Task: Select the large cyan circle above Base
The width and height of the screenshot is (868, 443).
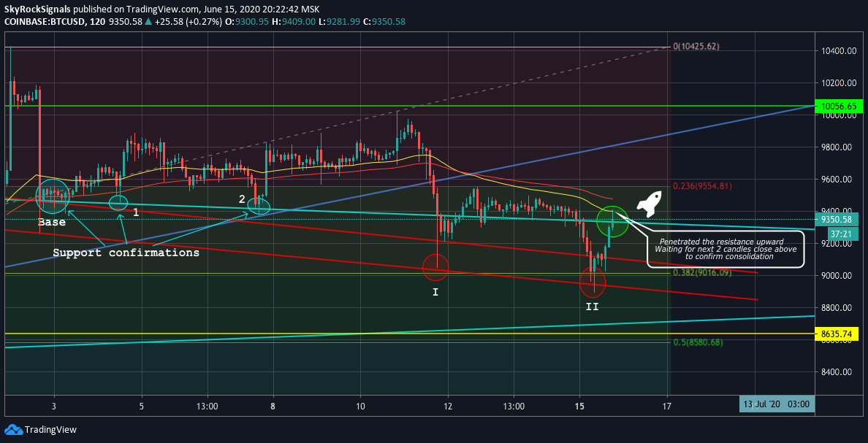Action: 53,196
